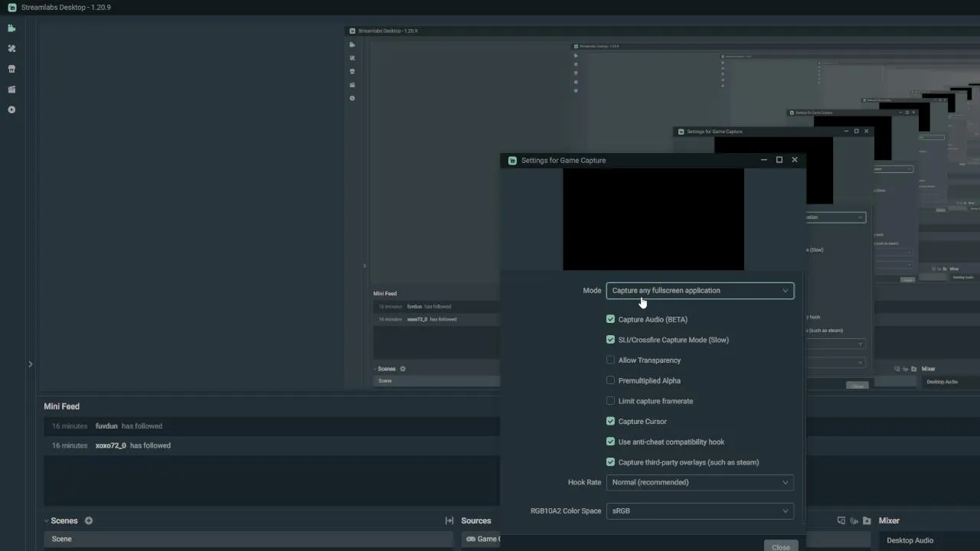Toggle Capture third-party overlays (such as steam)
Image resolution: width=980 pixels, height=551 pixels.
pos(610,462)
